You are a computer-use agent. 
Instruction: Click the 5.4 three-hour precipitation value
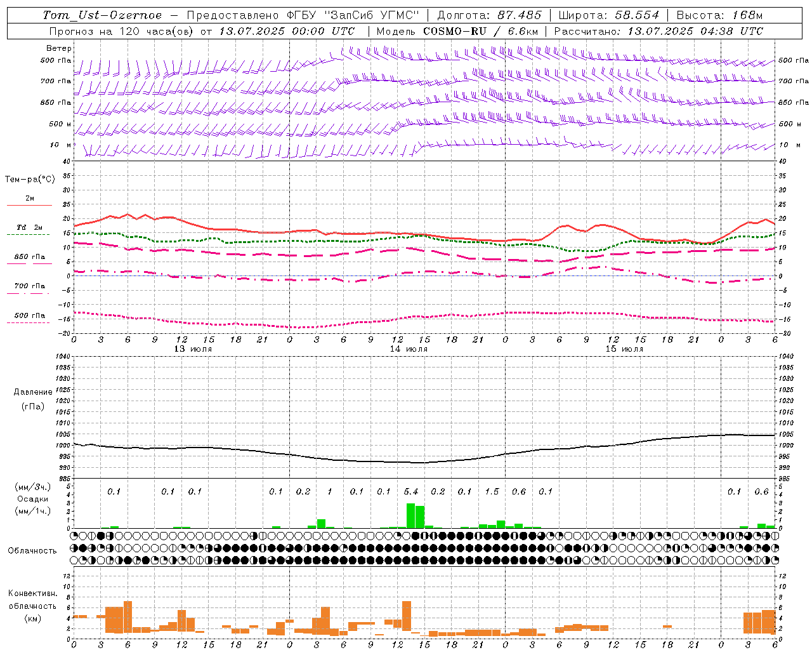click(x=411, y=491)
